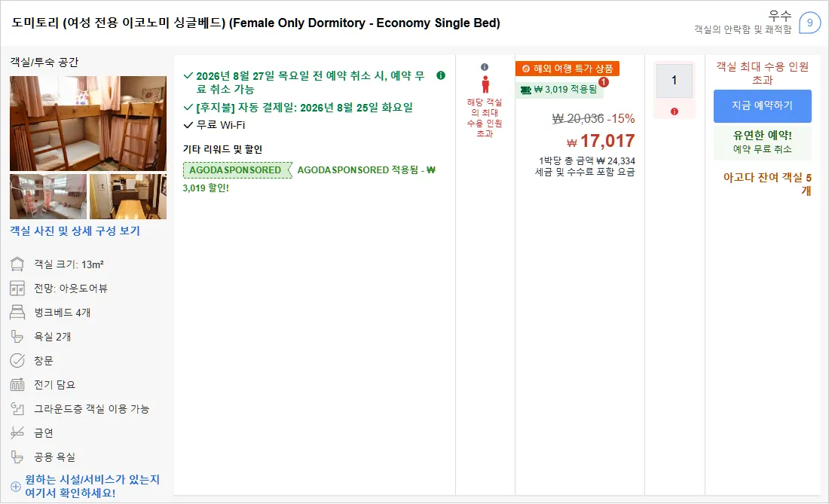
Task: Click the outdoor view window icon
Action: pyautogui.click(x=17, y=289)
